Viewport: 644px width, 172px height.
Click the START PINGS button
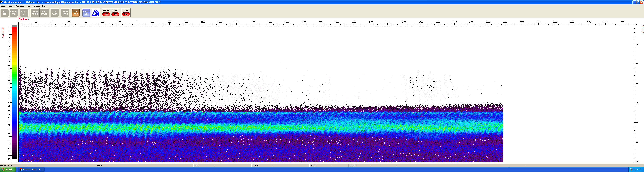point(35,13)
